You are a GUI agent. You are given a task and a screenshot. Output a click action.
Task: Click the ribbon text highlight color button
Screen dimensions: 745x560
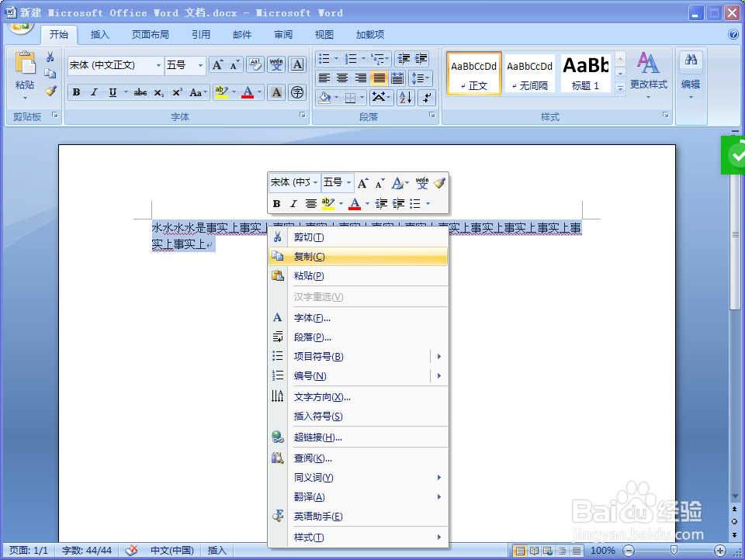tap(221, 92)
